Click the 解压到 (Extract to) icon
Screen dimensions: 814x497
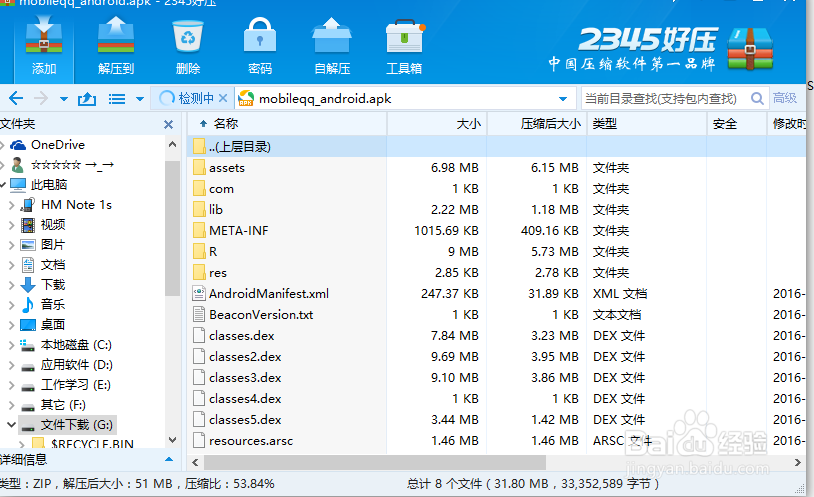[116, 45]
